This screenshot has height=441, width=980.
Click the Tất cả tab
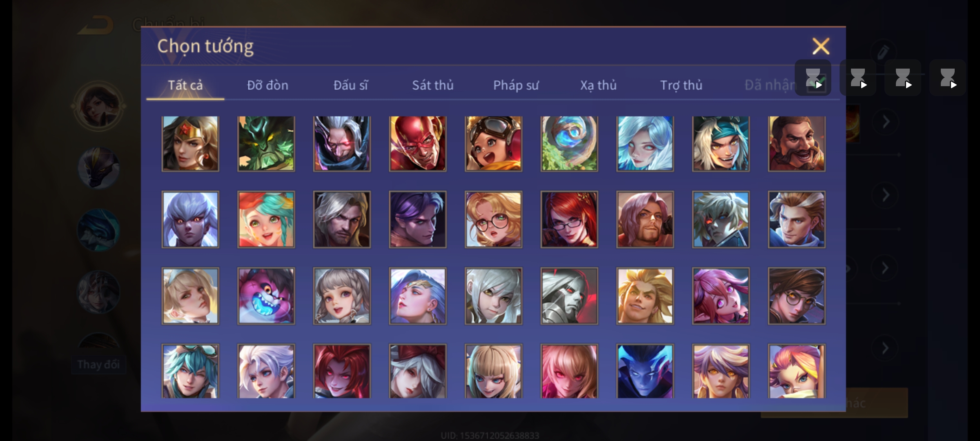tap(185, 85)
